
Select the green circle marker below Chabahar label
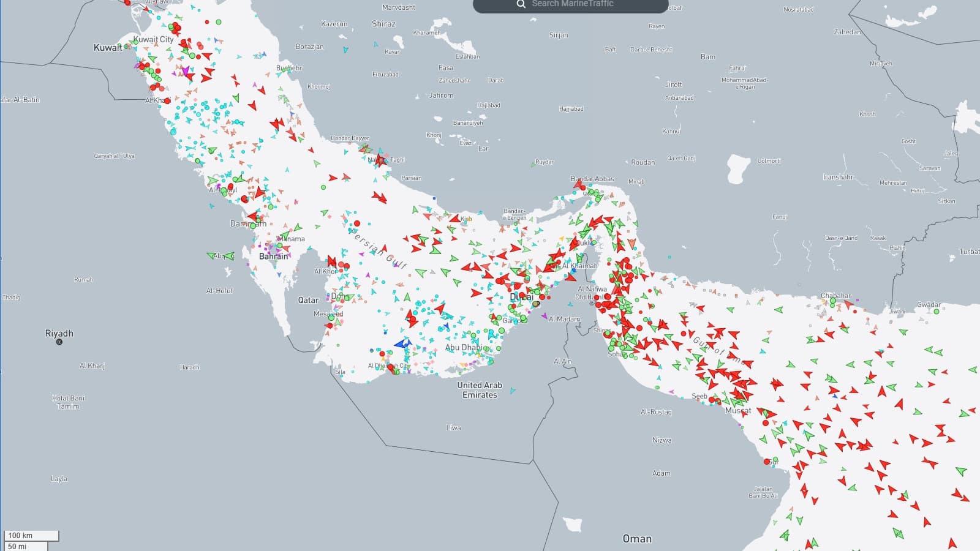pyautogui.click(x=833, y=301)
